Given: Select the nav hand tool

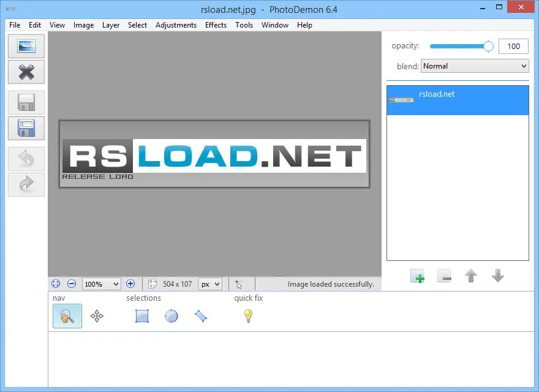Looking at the screenshot, I should click(x=67, y=315).
